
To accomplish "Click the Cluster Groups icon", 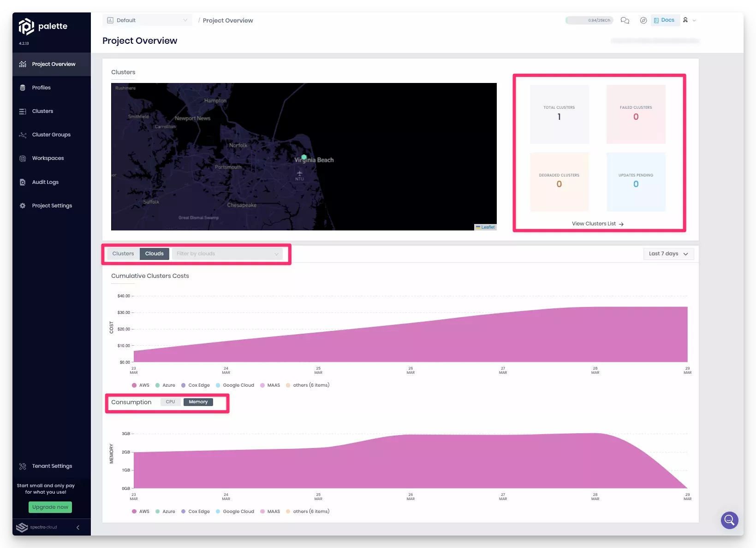I will (x=23, y=135).
